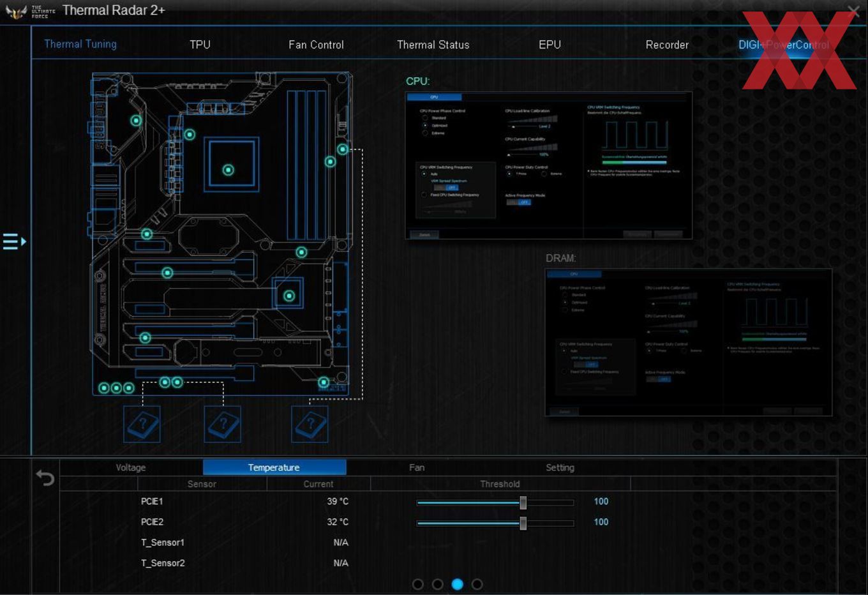This screenshot has height=595, width=868.
Task: Select the CPU socket sensor point
Action: [228, 170]
